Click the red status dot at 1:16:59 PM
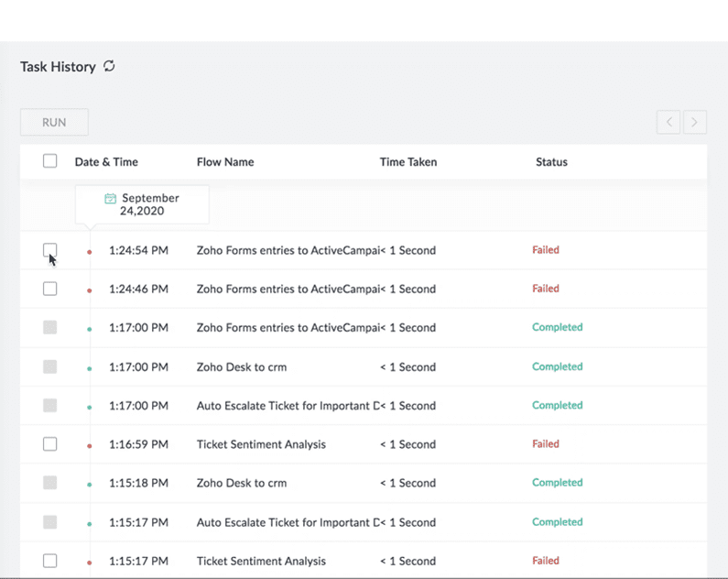728x579 pixels. (x=89, y=446)
